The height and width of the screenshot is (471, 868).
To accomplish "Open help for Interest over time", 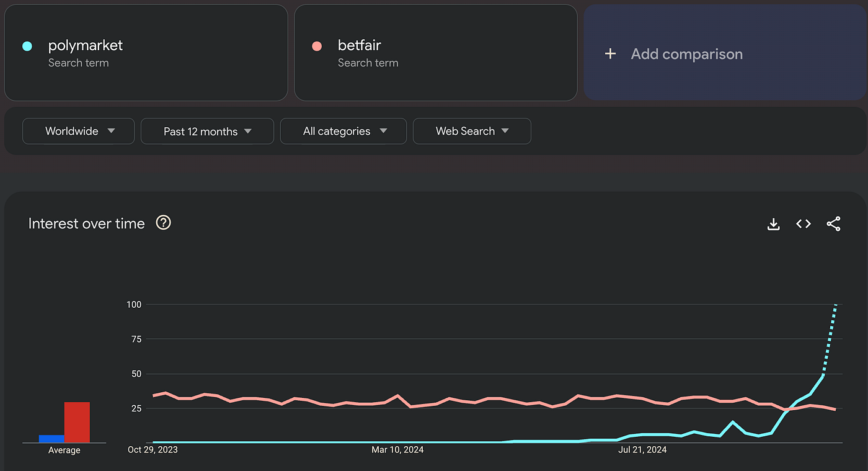I will tap(163, 222).
